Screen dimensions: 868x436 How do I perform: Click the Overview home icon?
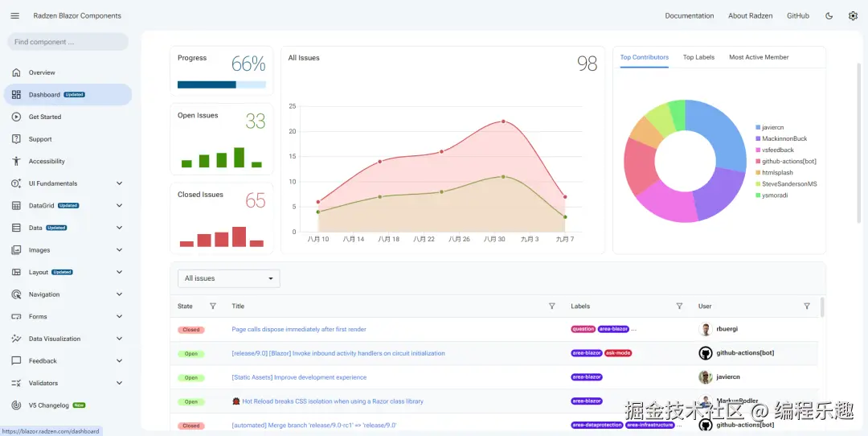click(x=17, y=72)
